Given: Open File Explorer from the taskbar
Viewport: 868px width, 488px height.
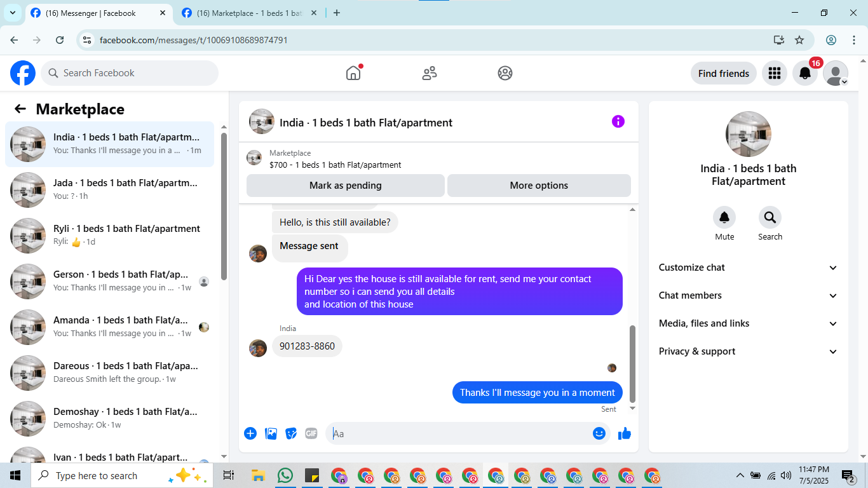Looking at the screenshot, I should pos(258,475).
